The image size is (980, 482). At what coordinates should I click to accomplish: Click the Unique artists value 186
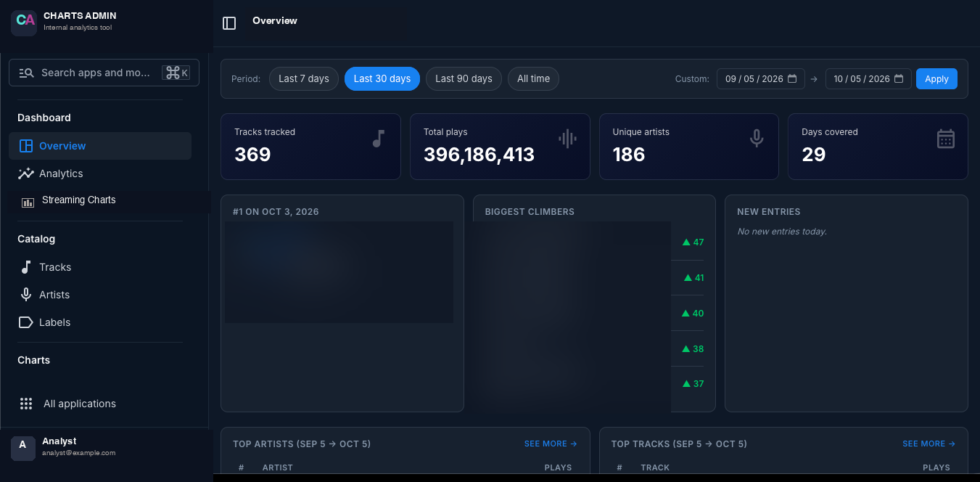[x=629, y=155]
